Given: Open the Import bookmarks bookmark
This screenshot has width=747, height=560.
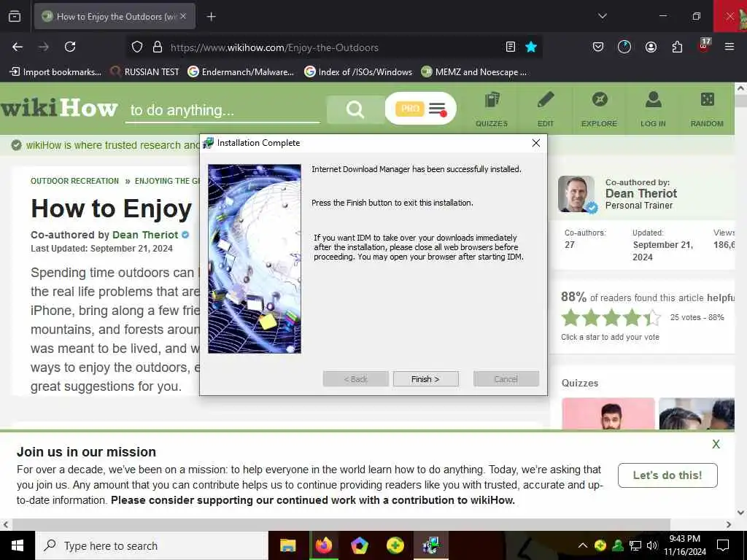Looking at the screenshot, I should 55,72.
